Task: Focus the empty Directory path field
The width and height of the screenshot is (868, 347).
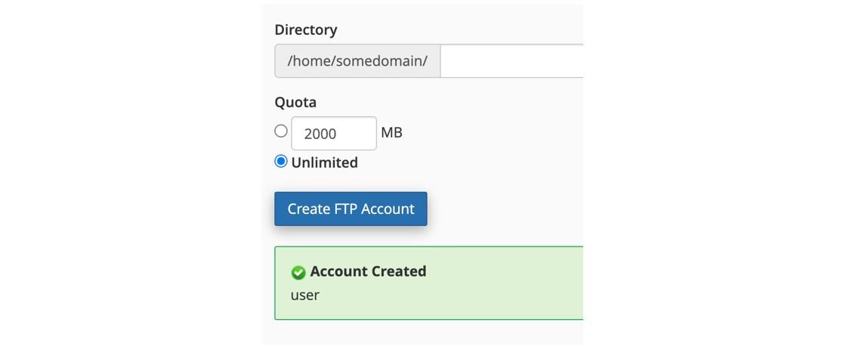Action: pos(511,60)
